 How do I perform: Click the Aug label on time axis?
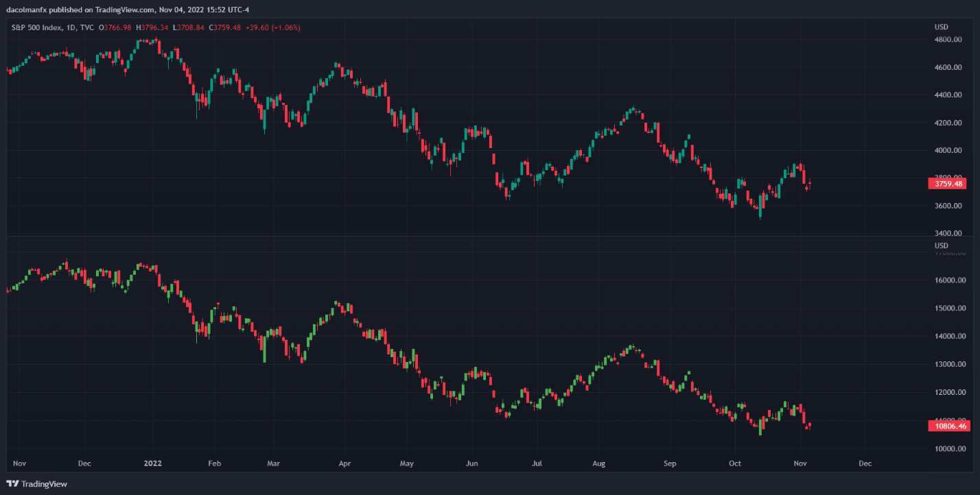599,463
